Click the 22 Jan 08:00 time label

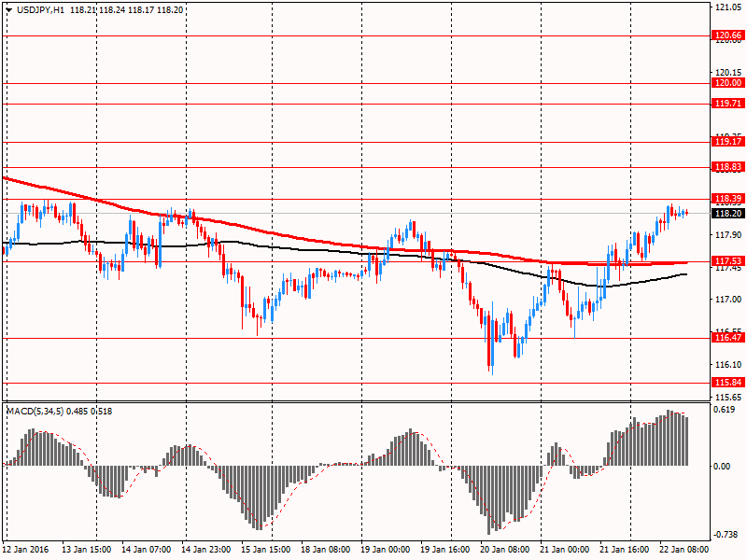(686, 550)
